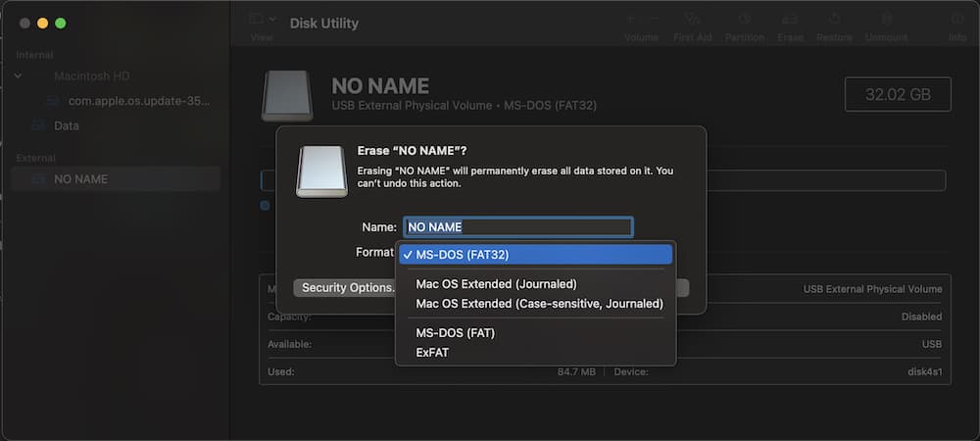Click the Erase toolbar icon

(790, 19)
